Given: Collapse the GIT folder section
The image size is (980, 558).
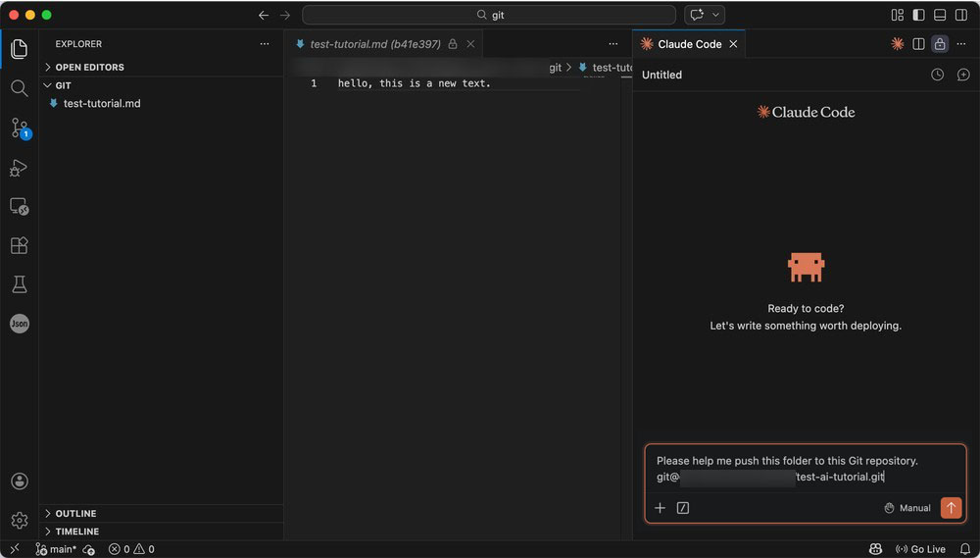Looking at the screenshot, I should point(162,85).
